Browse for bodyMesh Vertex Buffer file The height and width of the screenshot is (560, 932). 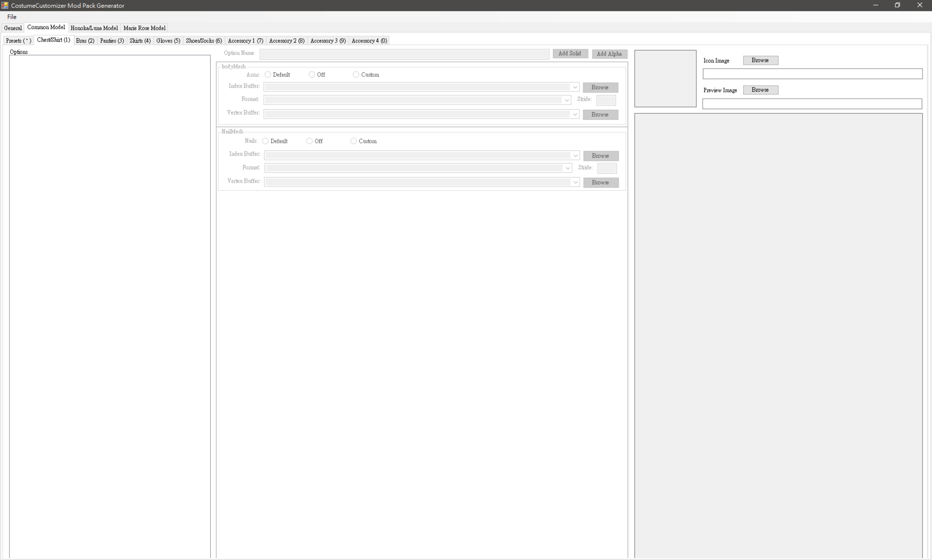coord(600,115)
